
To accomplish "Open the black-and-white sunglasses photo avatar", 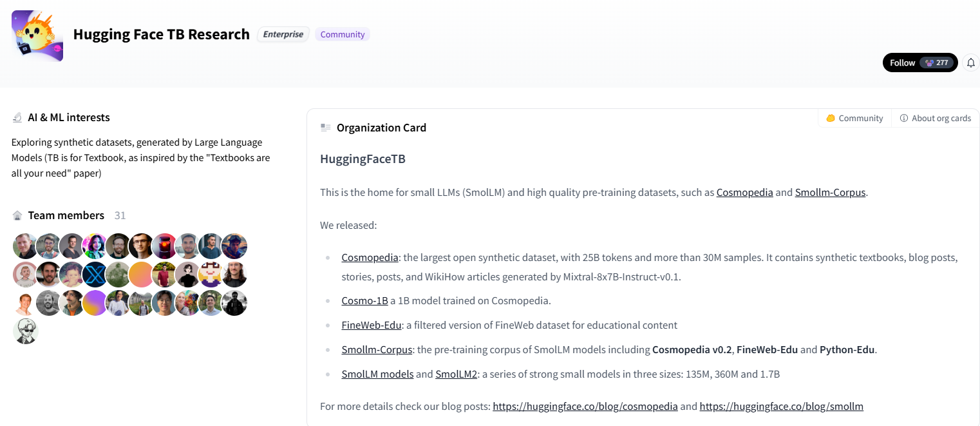I will tap(234, 303).
